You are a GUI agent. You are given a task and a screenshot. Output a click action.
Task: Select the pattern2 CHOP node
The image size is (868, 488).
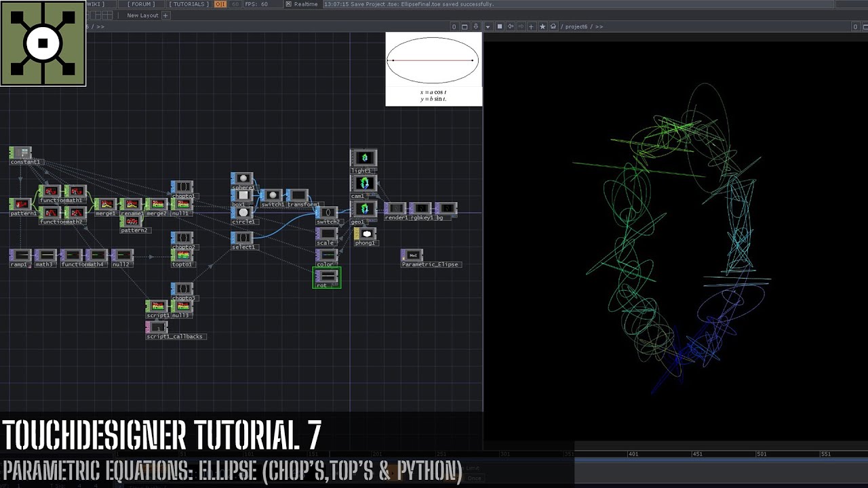pyautogui.click(x=131, y=221)
